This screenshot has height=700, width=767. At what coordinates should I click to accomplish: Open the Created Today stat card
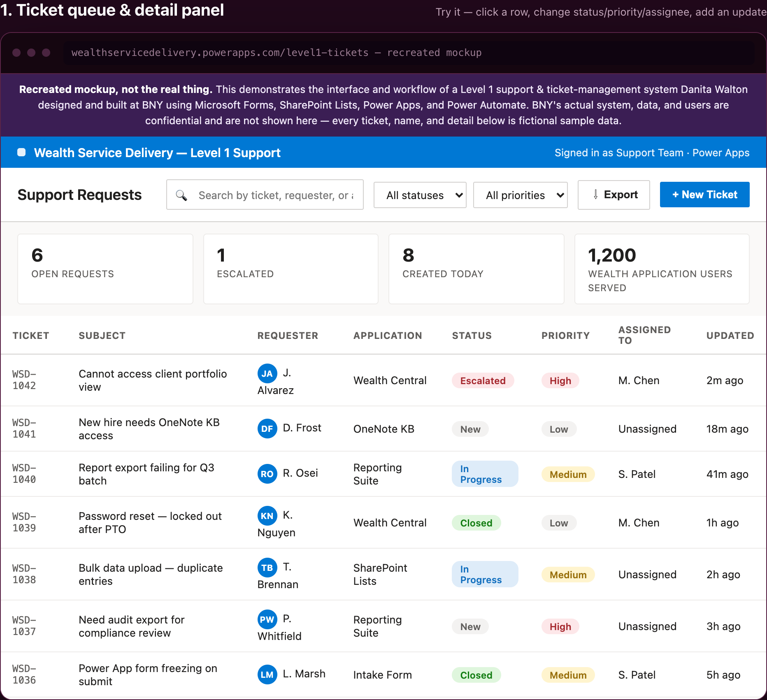[x=476, y=269]
